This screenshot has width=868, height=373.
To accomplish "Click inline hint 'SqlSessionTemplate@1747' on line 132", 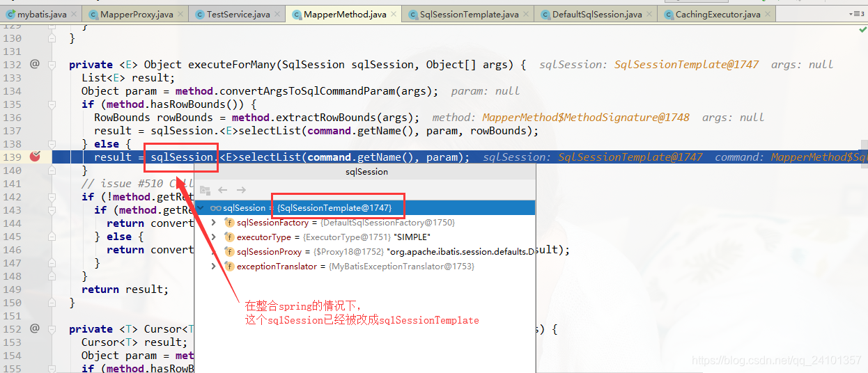I will [x=686, y=64].
